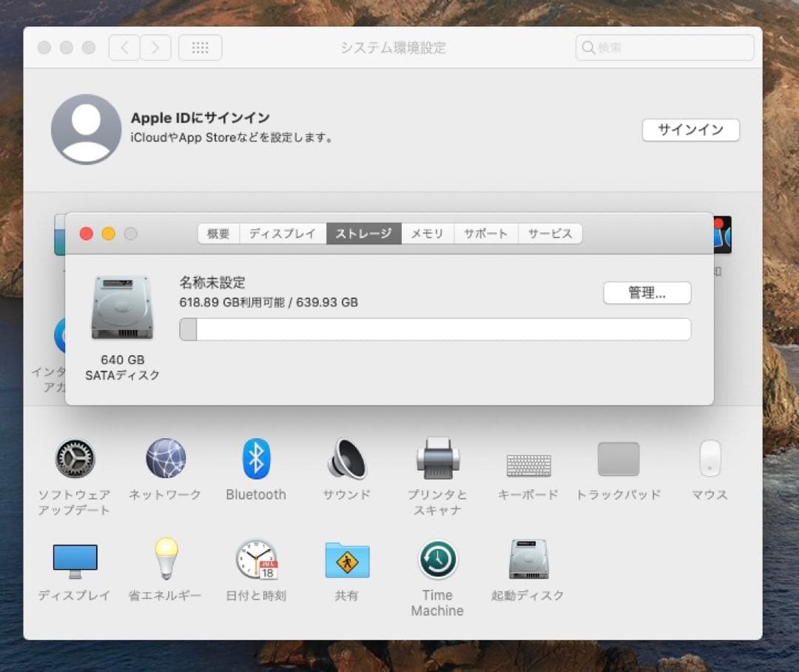The image size is (799, 672).
Task: Open Sharing preferences
Action: (346, 561)
